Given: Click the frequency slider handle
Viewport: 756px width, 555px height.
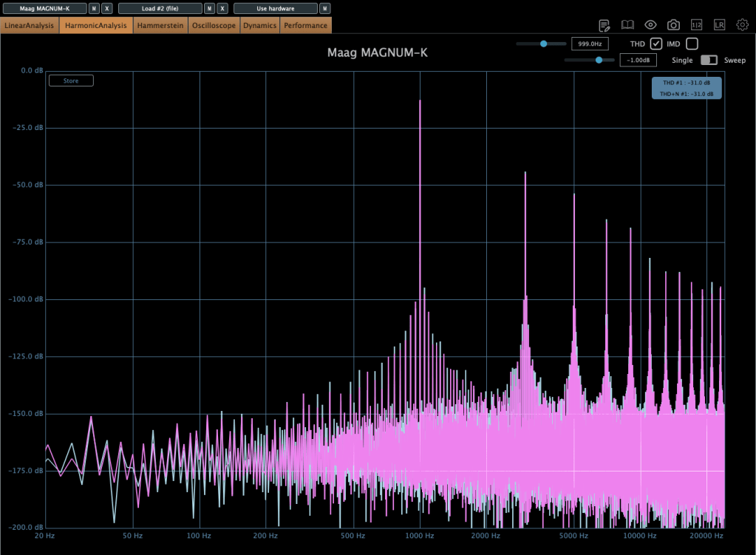Looking at the screenshot, I should point(544,44).
